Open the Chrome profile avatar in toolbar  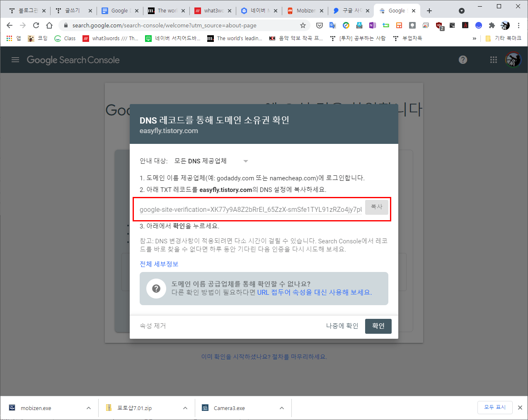505,25
